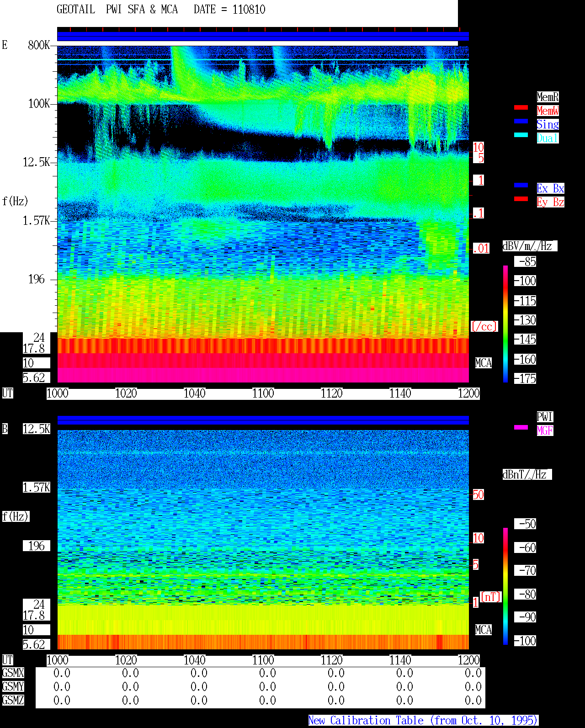Click the GSMY row label

click(13, 686)
